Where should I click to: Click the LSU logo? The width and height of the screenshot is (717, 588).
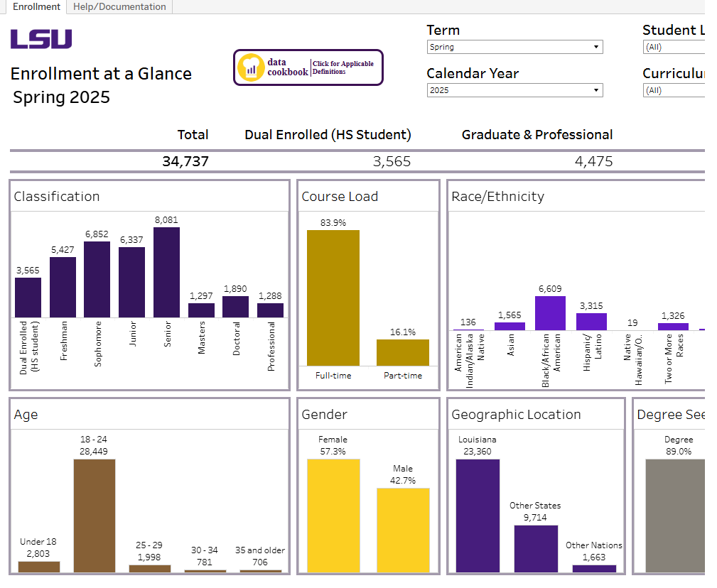(x=41, y=40)
